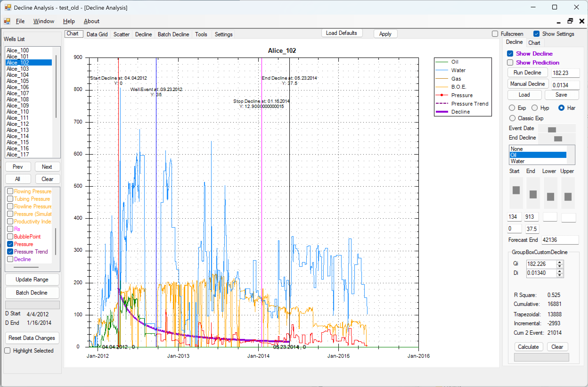
Task: Enable Highlight Selected
Action: tap(7, 351)
